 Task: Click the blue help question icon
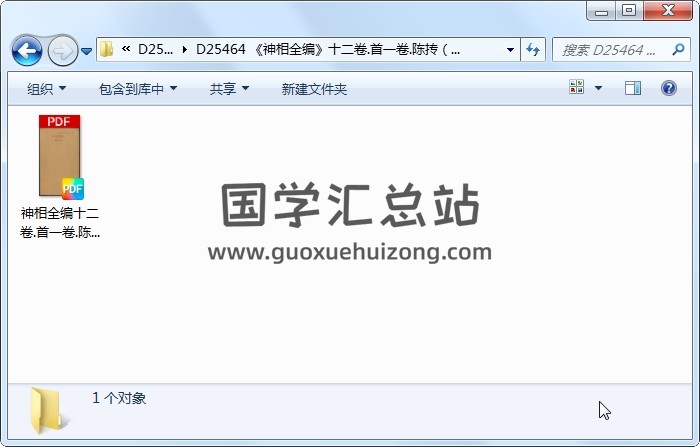pyautogui.click(x=668, y=88)
